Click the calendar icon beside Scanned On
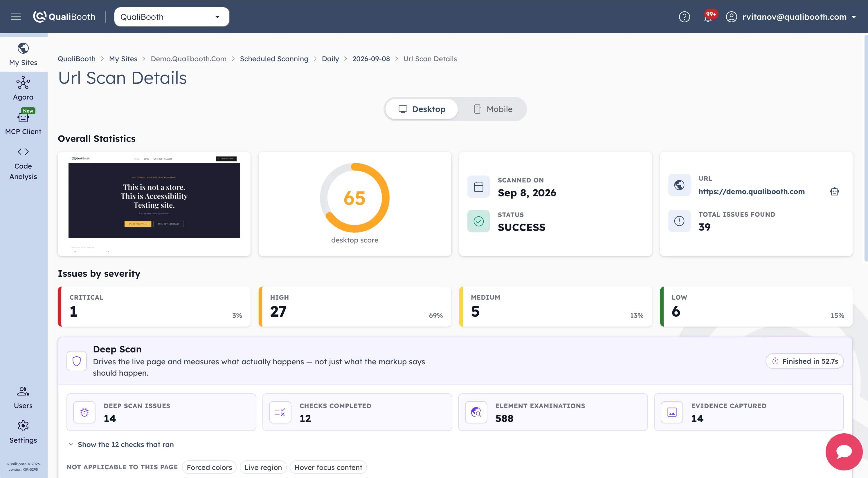This screenshot has height=478, width=868. pyautogui.click(x=478, y=187)
